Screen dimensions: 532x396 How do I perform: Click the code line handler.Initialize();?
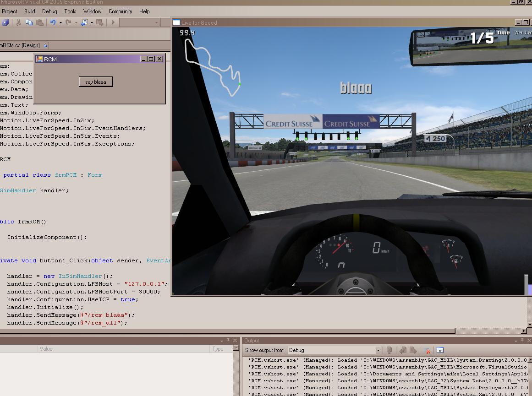[x=45, y=307]
